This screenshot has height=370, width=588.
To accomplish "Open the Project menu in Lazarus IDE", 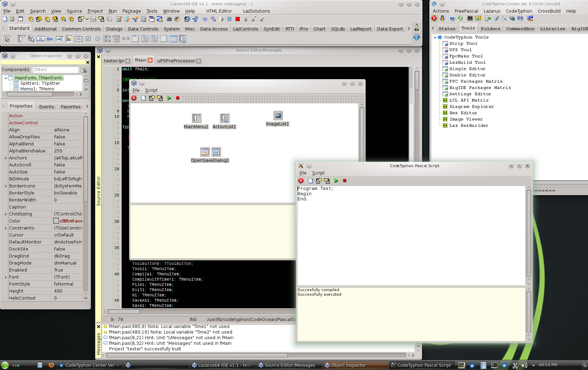I will [x=95, y=11].
